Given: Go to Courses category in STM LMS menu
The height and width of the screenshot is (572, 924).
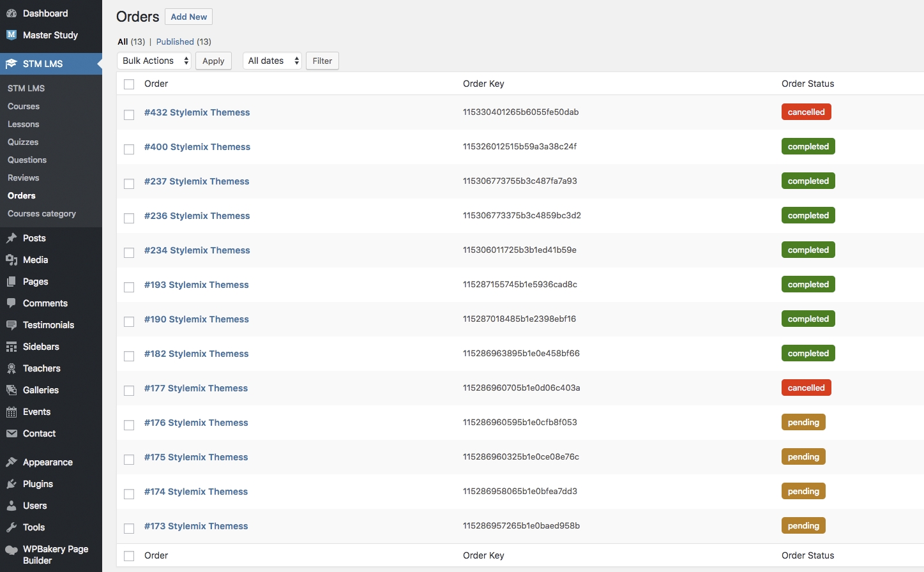Looking at the screenshot, I should [42, 213].
